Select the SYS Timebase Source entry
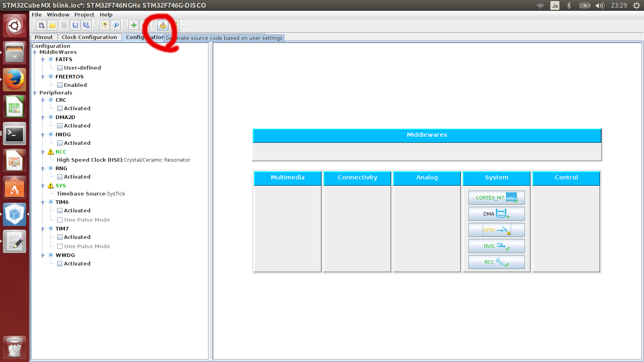The height and width of the screenshot is (362, 644). [91, 194]
